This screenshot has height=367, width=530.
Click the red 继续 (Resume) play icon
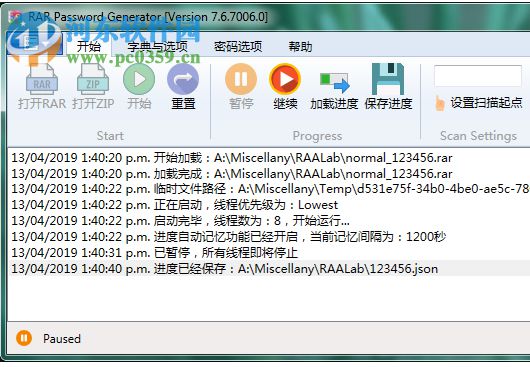pos(285,79)
